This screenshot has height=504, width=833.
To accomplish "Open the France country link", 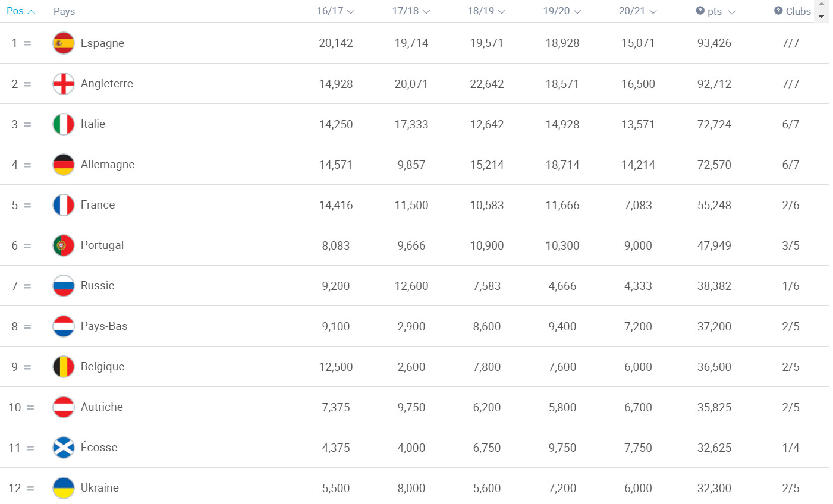I will (x=98, y=205).
